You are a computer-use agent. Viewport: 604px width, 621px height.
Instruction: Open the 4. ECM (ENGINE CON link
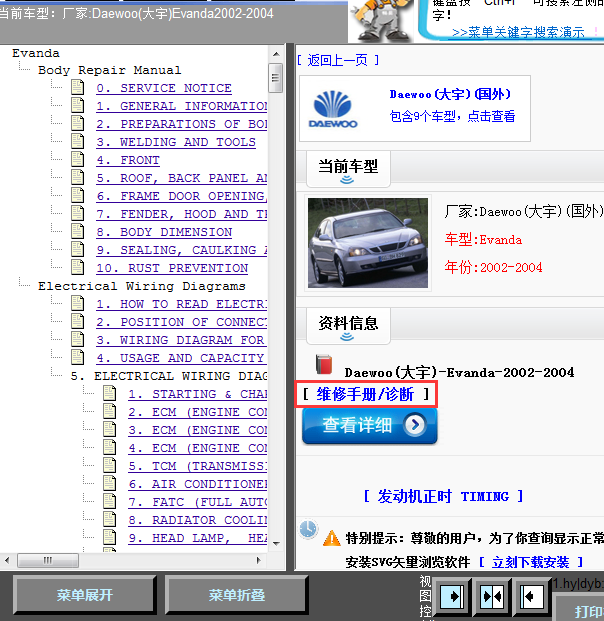197,448
